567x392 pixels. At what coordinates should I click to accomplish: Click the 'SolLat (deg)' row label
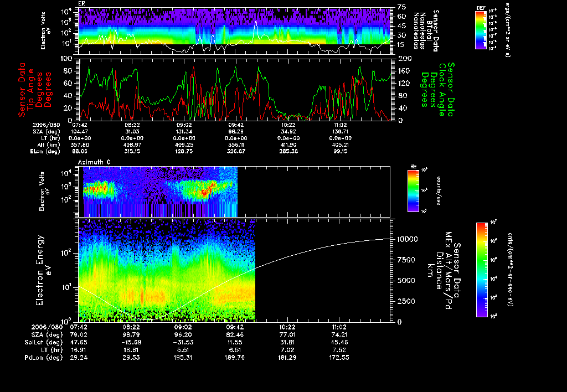click(x=43, y=342)
